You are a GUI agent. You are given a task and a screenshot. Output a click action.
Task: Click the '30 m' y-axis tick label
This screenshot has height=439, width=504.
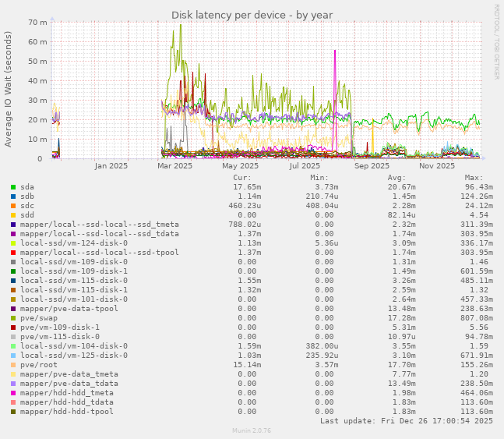click(x=37, y=100)
